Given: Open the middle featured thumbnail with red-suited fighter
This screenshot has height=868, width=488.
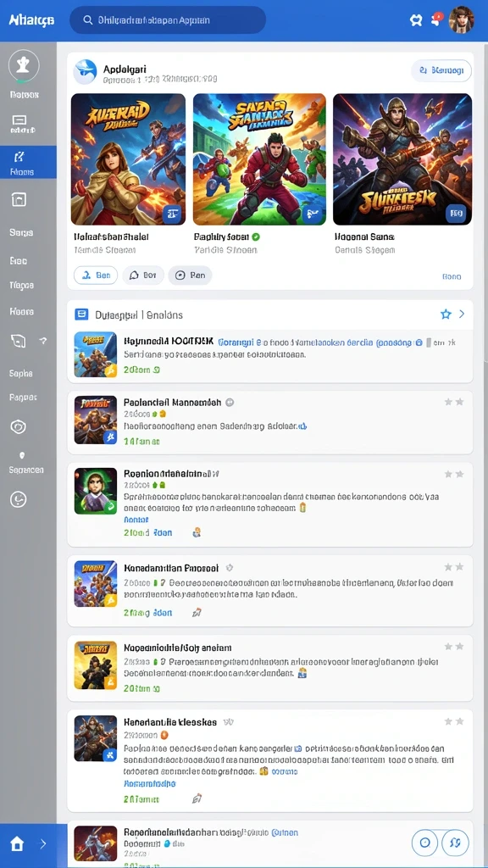Looking at the screenshot, I should tap(259, 159).
